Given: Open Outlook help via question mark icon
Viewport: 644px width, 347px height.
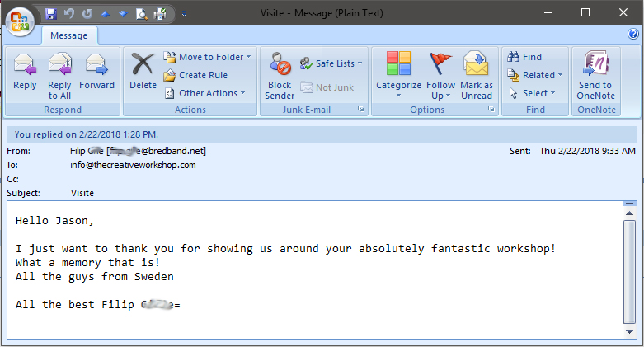Looking at the screenshot, I should tap(633, 34).
